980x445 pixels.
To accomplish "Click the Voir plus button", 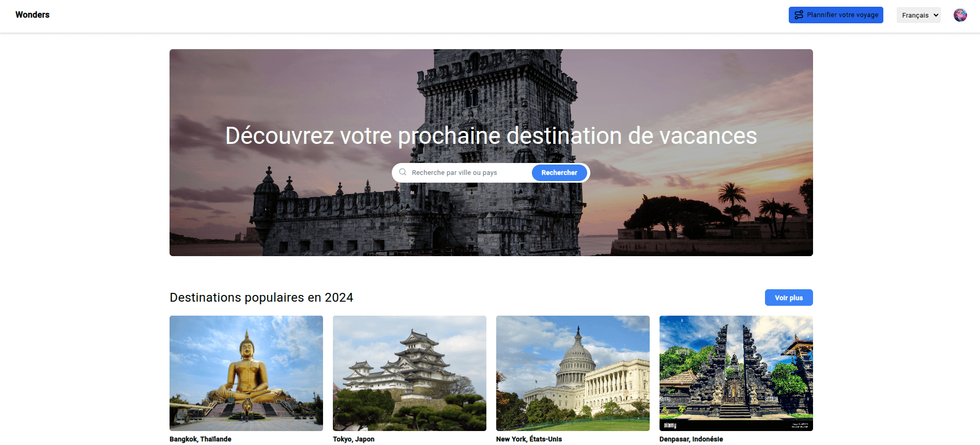I will 788,298.
